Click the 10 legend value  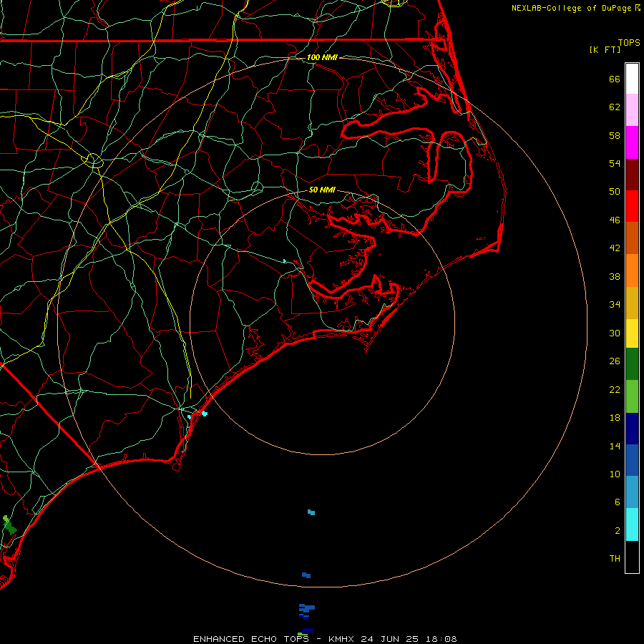(615, 474)
